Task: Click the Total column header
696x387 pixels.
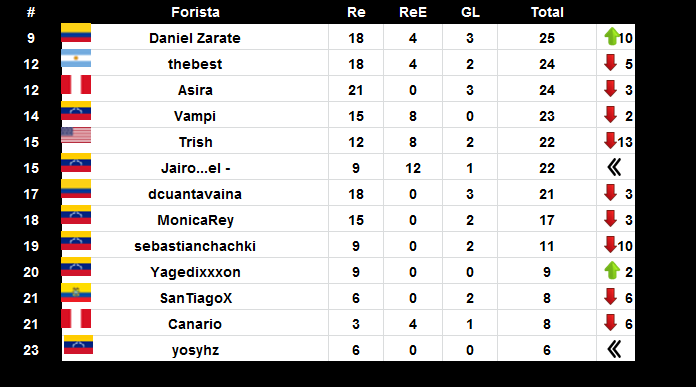Action: [x=547, y=12]
